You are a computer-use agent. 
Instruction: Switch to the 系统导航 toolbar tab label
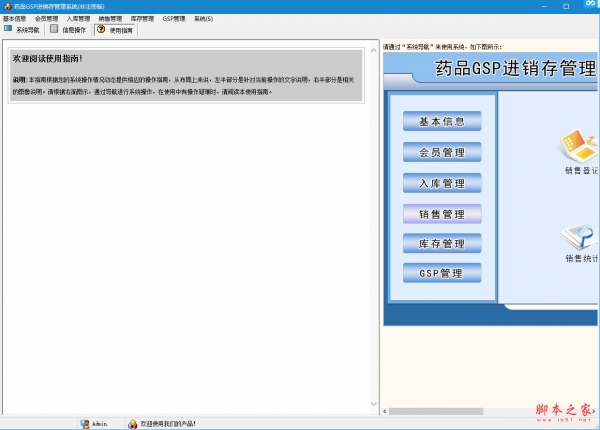pyautogui.click(x=28, y=30)
